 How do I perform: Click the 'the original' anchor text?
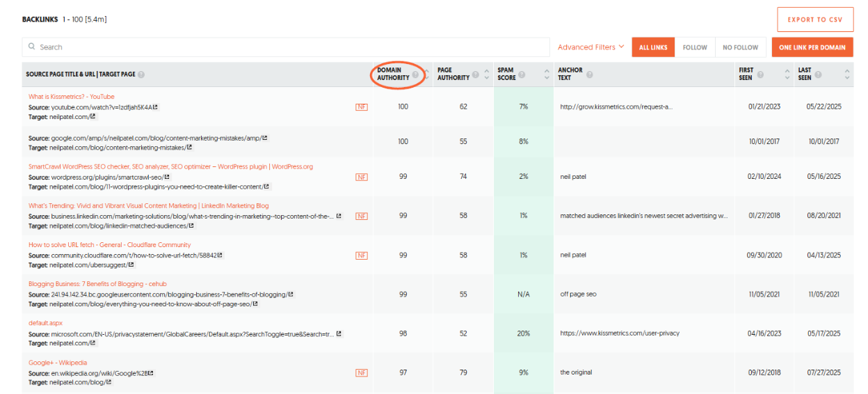[576, 372]
